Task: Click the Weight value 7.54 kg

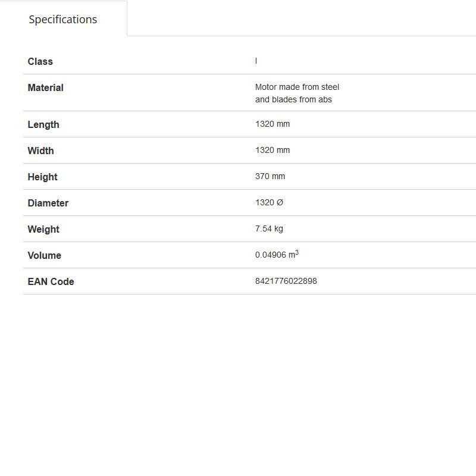Action: (x=269, y=228)
